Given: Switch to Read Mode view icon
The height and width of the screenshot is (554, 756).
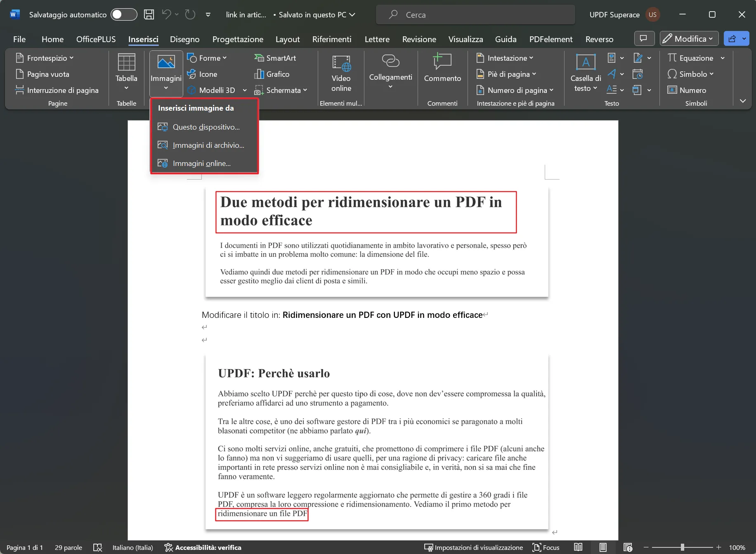Looking at the screenshot, I should 578,547.
